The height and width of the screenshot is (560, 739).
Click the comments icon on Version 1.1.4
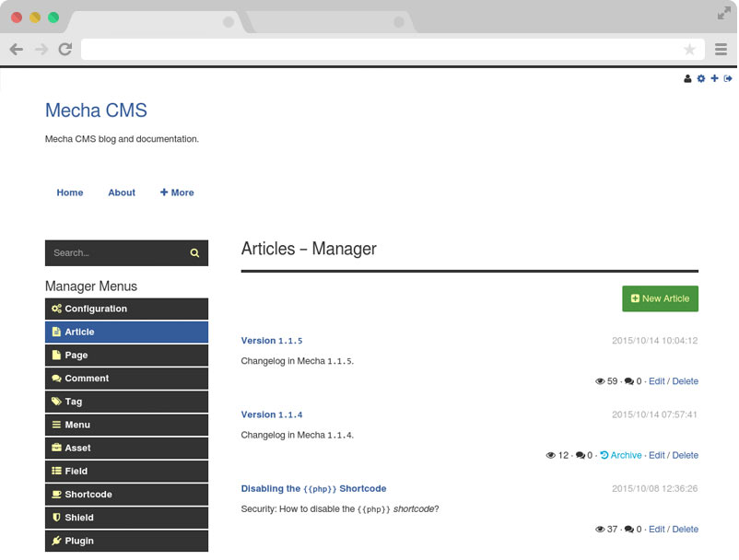581,455
